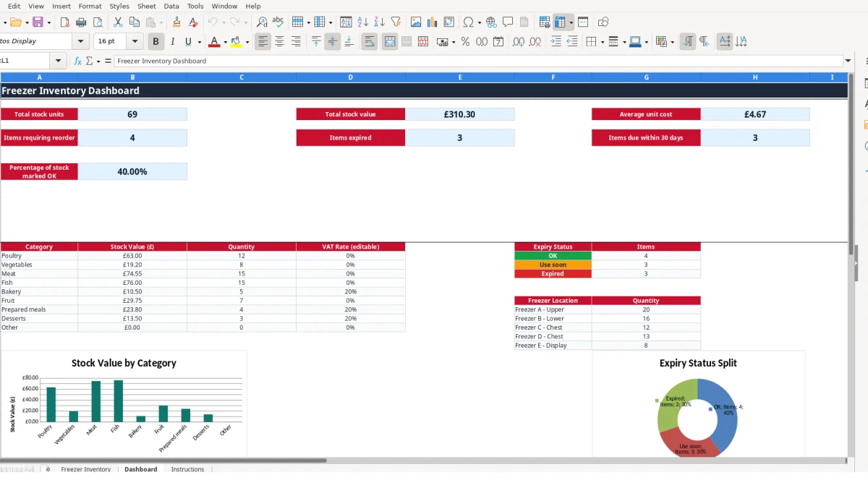Clone formatting with the paintbrush icon
The width and height of the screenshot is (868, 488).
coord(176,22)
